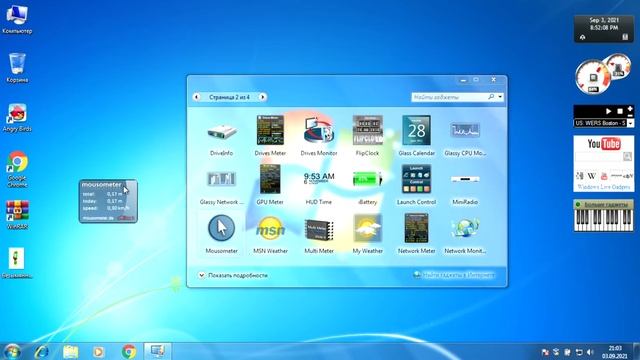Click the CPU meter dial gadget

click(x=593, y=77)
